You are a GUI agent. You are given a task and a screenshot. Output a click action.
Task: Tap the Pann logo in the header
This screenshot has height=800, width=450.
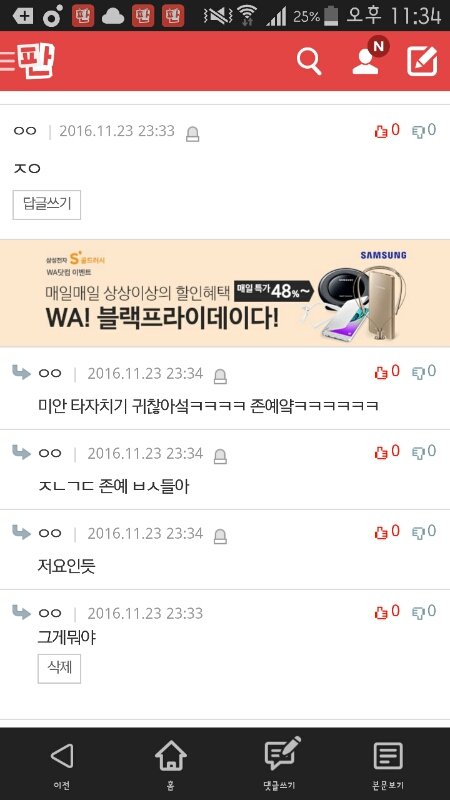tap(36, 60)
